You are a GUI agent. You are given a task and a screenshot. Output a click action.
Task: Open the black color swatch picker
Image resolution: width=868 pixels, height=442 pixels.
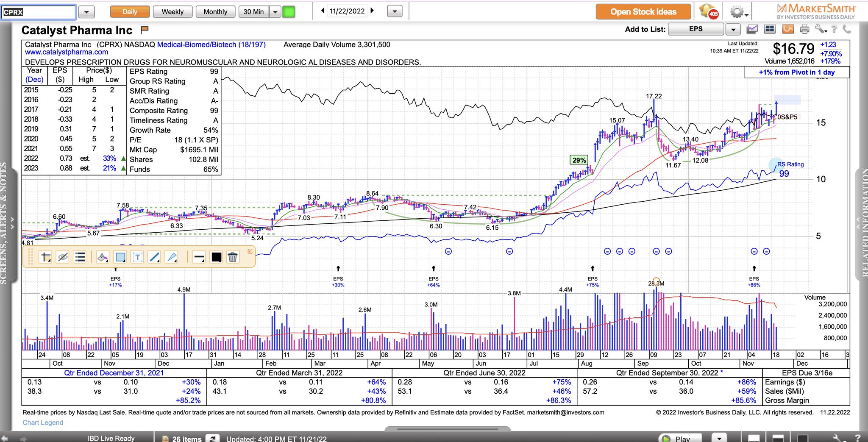point(216,257)
